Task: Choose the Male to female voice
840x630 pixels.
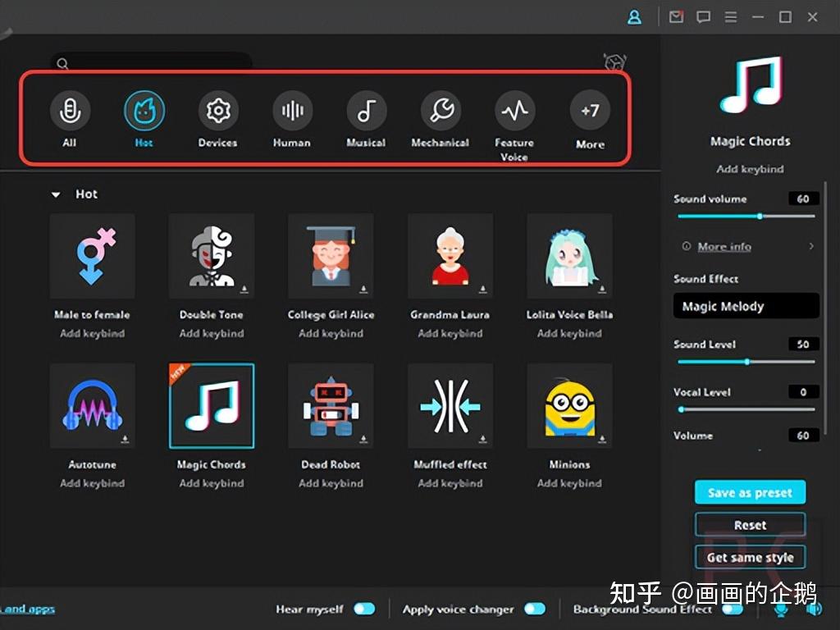Action: [92, 256]
